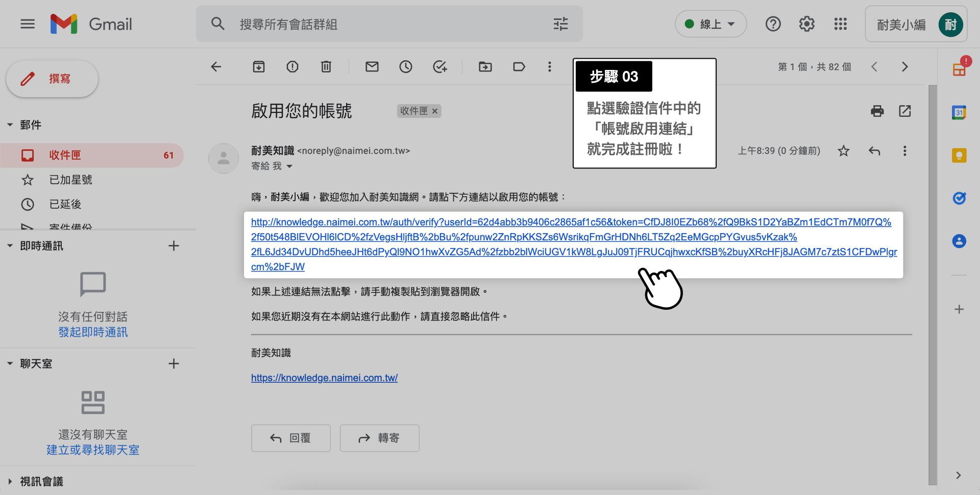Click the email subject 啟用您的帳號
980x495 pixels.
coord(301,111)
